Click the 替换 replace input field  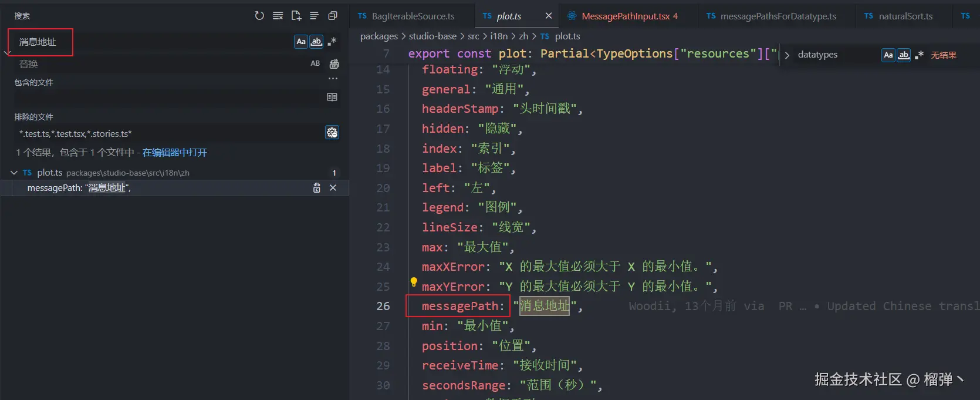pyautogui.click(x=161, y=64)
